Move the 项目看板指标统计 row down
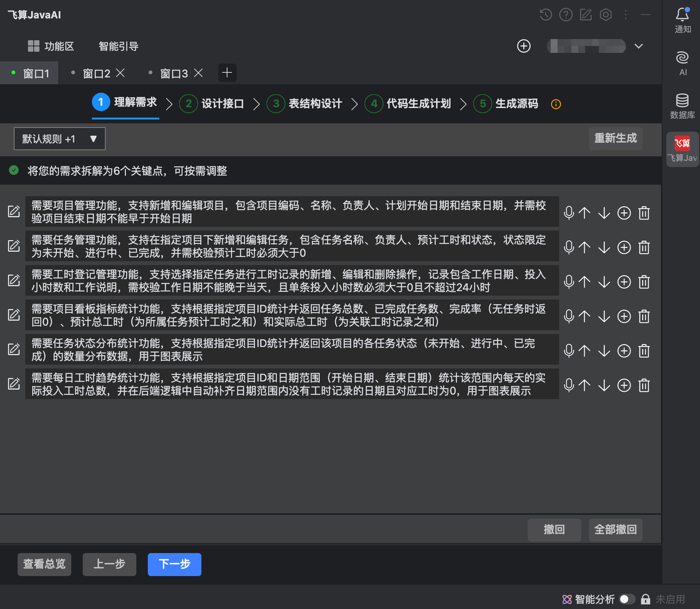This screenshot has height=609, width=700. [604, 316]
